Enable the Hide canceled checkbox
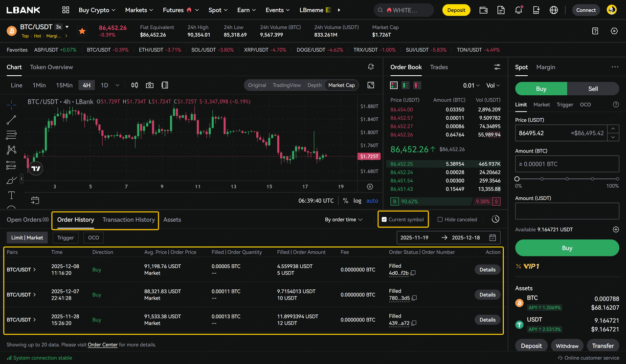 click(x=440, y=220)
